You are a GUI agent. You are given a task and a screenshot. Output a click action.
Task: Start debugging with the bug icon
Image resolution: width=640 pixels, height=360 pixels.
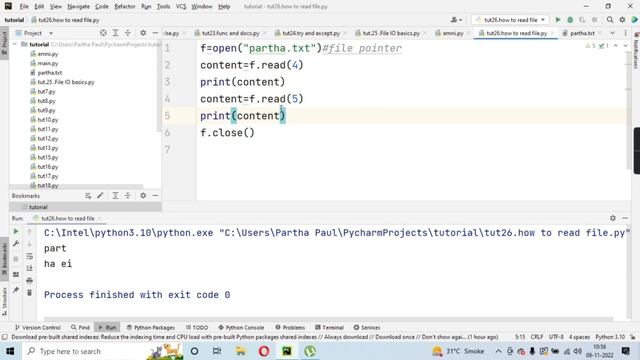(x=570, y=20)
